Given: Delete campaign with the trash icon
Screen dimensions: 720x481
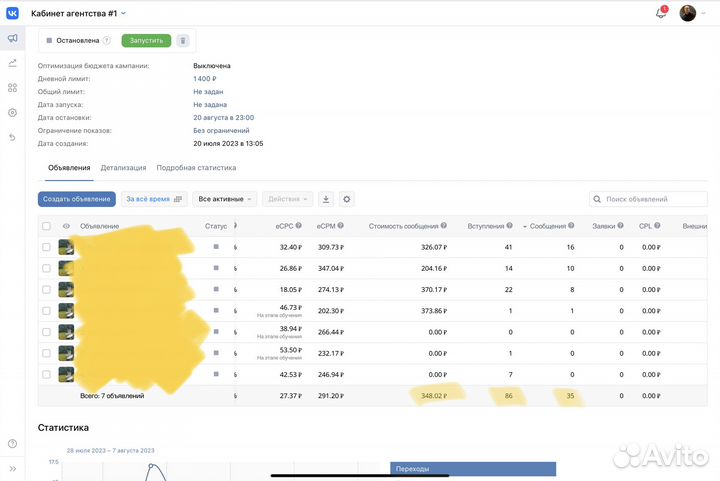Looking at the screenshot, I should click(182, 40).
